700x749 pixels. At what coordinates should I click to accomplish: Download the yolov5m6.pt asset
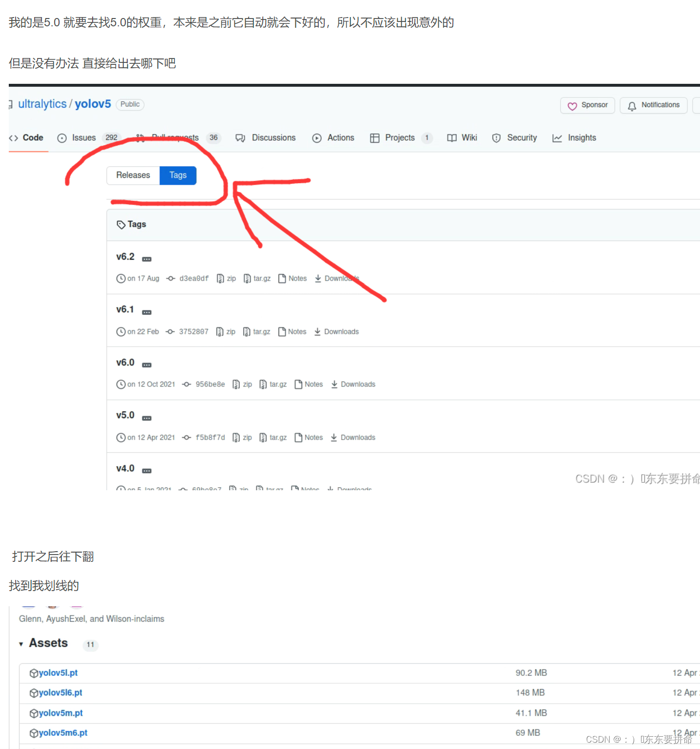coord(63,733)
